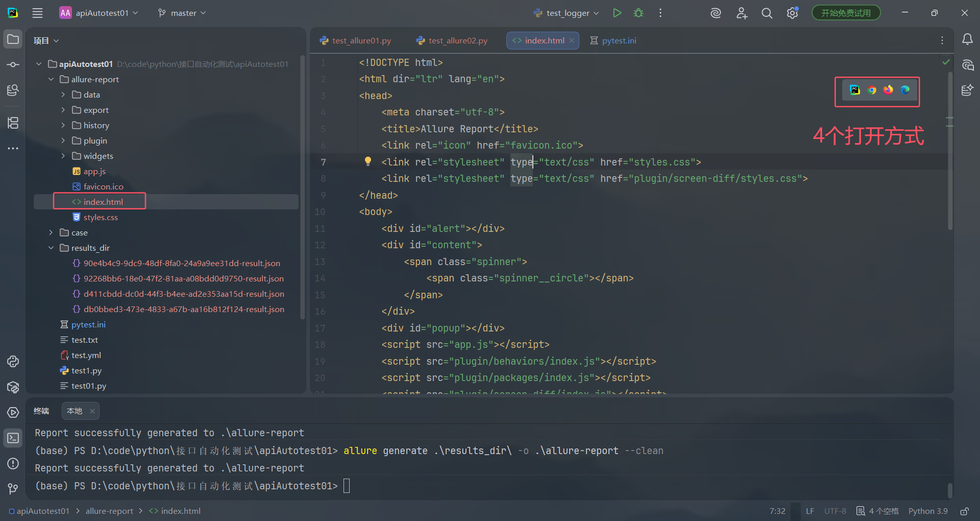Toggle read-only lock in status bar
The width and height of the screenshot is (980, 521).
(x=965, y=511)
